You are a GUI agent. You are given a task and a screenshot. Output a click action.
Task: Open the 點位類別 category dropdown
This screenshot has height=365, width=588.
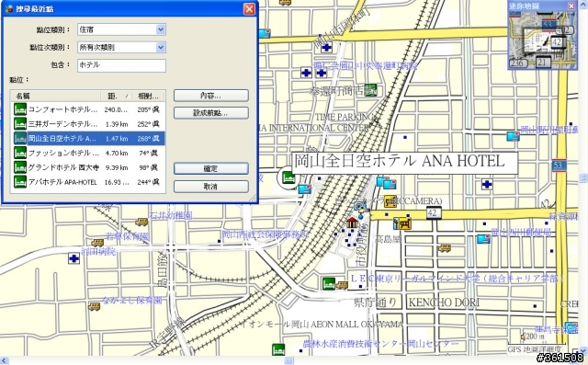point(121,29)
